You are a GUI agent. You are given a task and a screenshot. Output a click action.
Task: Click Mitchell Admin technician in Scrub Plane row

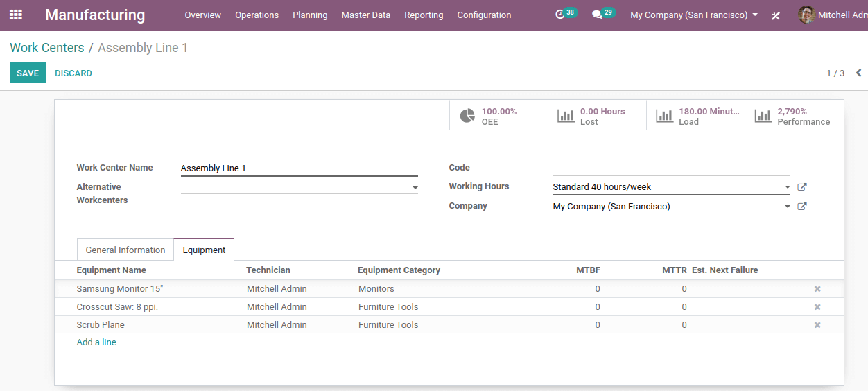point(277,325)
